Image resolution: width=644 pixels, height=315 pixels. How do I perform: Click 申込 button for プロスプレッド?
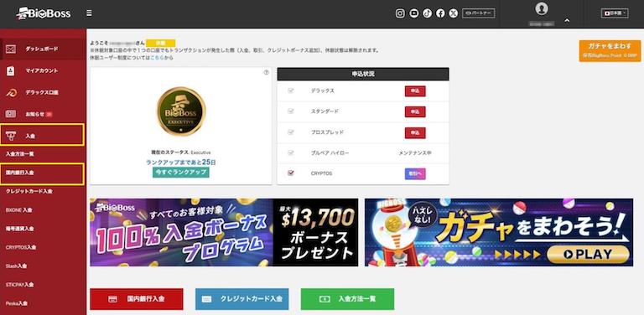[x=415, y=132]
